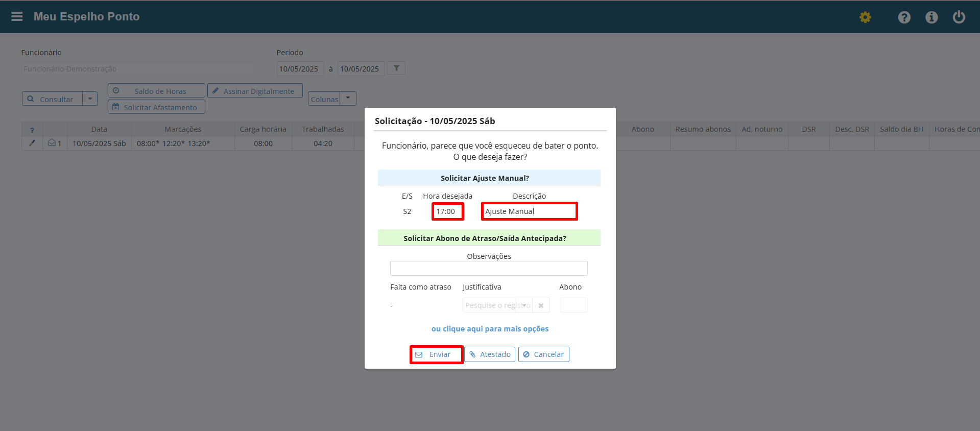This screenshot has height=431, width=980.
Task: Click the envelope icon in the 10/05/2025 row
Action: pyautogui.click(x=52, y=143)
